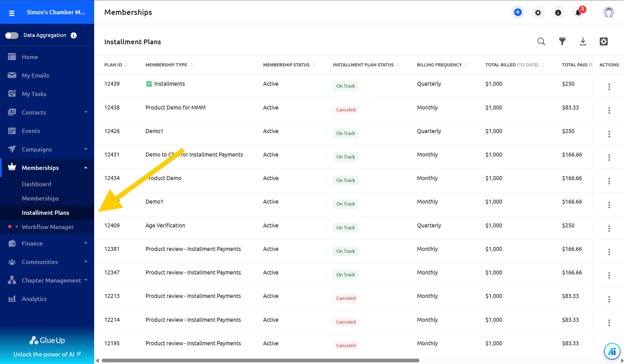Open the hamburger menu icon

pos(12,13)
